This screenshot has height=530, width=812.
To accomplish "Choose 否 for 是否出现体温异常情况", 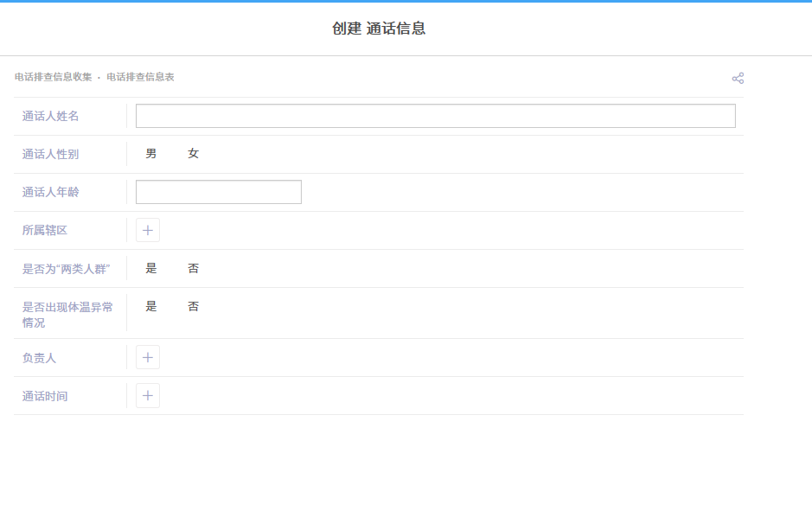I will tap(193, 306).
